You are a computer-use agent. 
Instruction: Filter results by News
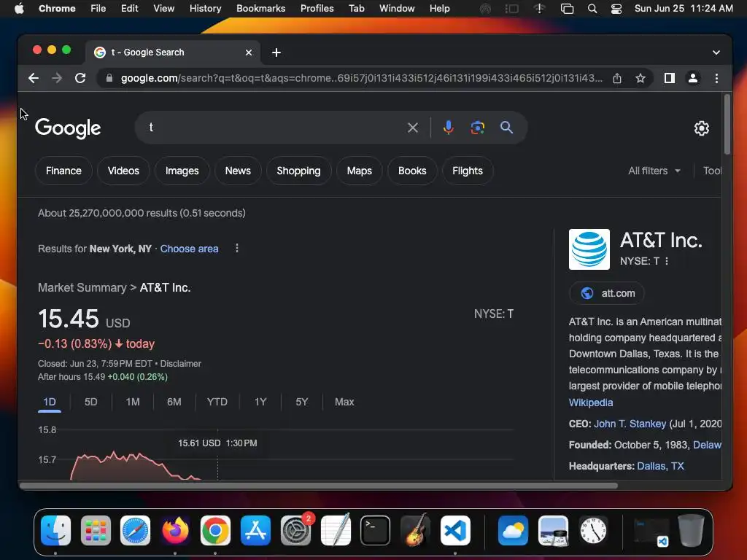[x=238, y=171]
